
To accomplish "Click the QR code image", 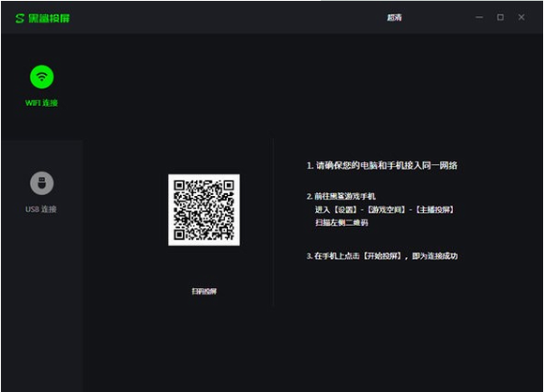I will [204, 210].
